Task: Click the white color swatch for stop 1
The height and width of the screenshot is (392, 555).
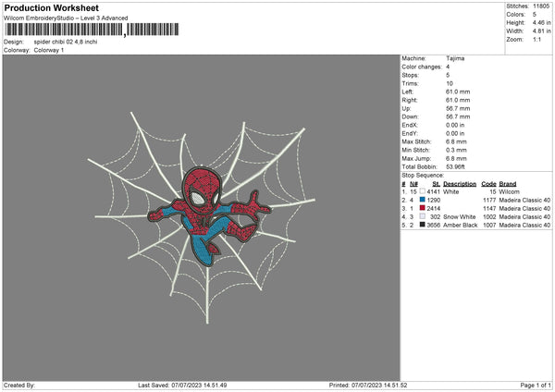Action: click(x=423, y=191)
